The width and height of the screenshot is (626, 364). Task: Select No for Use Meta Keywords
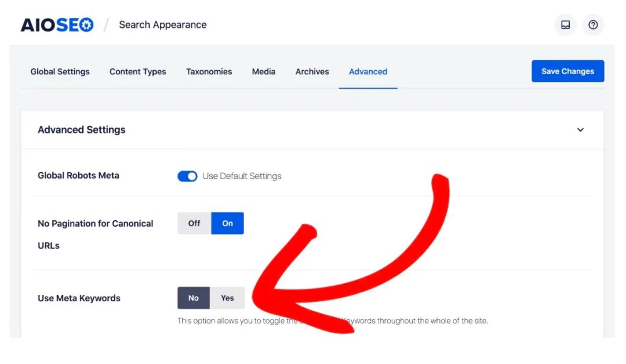(x=194, y=298)
